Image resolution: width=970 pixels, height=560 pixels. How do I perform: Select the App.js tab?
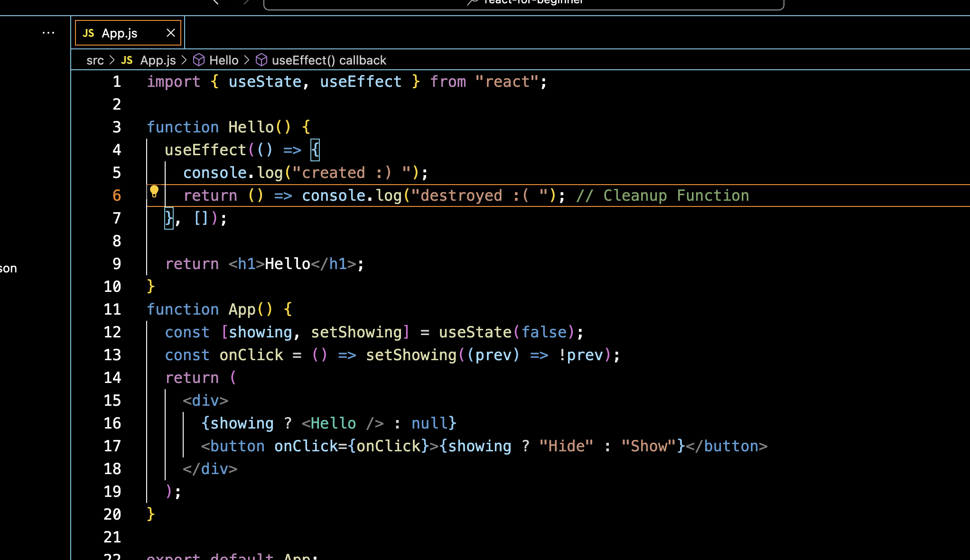pos(120,33)
